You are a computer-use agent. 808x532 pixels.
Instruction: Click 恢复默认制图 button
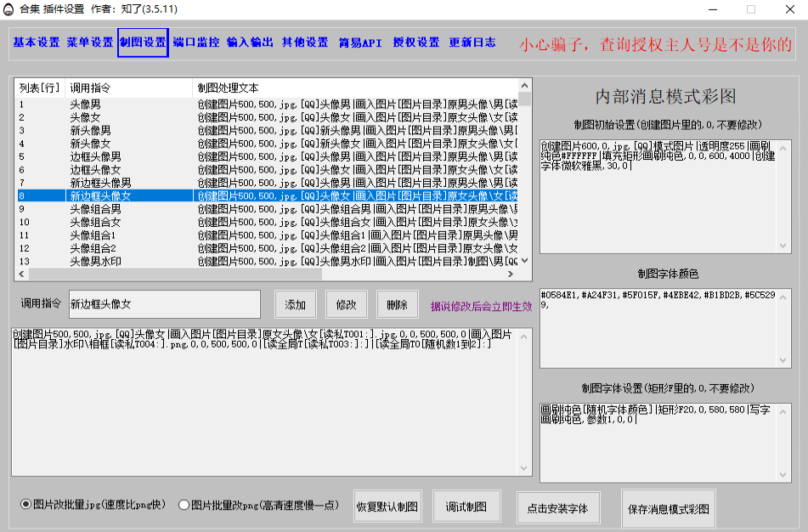(x=388, y=507)
